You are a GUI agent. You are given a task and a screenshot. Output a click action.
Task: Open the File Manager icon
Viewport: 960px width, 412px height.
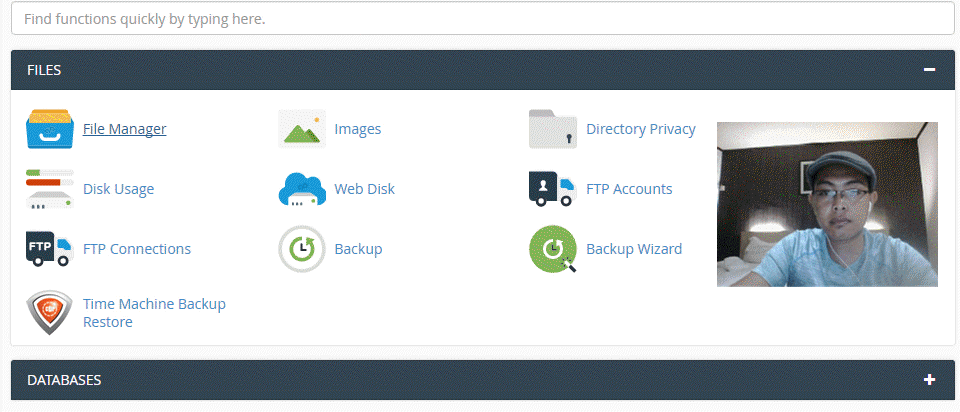coord(50,129)
